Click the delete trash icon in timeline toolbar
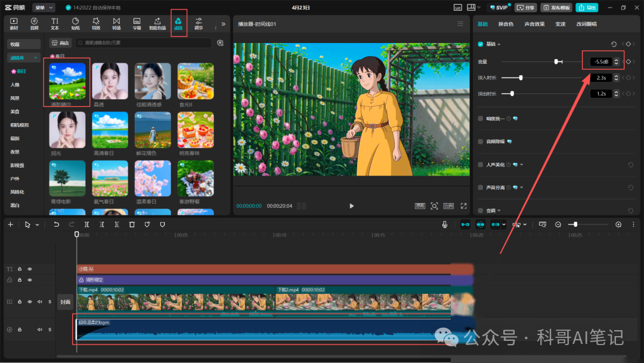The image size is (644, 363). pyautogui.click(x=132, y=224)
